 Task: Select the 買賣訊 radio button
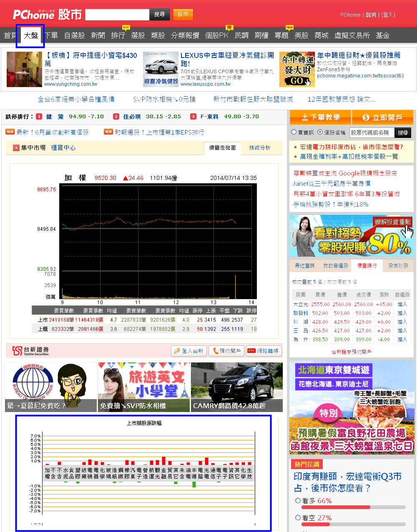[294, 132]
